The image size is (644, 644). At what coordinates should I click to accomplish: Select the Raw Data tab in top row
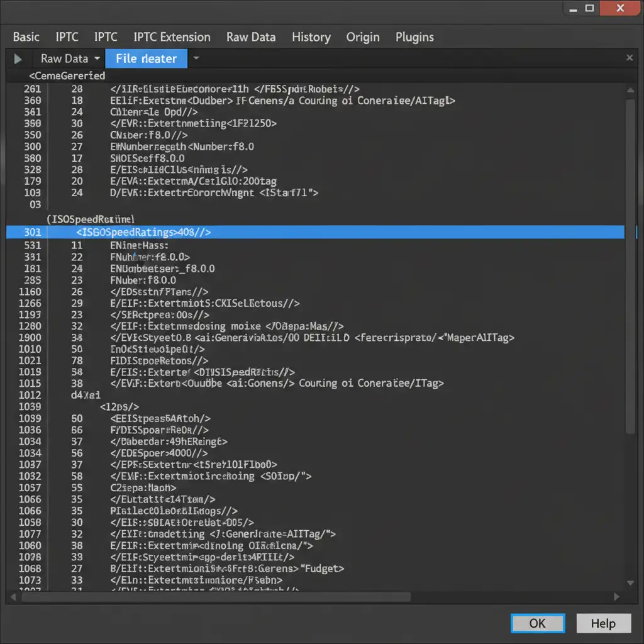[251, 37]
